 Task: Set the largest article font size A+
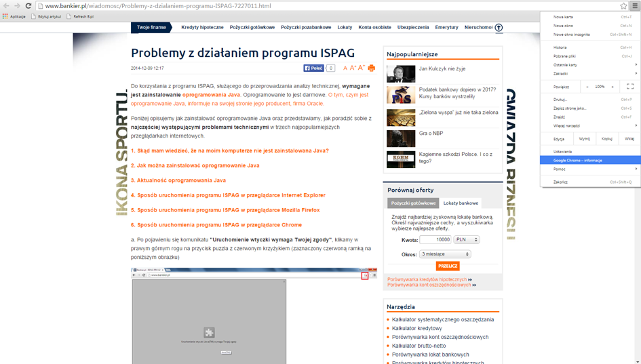coord(362,68)
